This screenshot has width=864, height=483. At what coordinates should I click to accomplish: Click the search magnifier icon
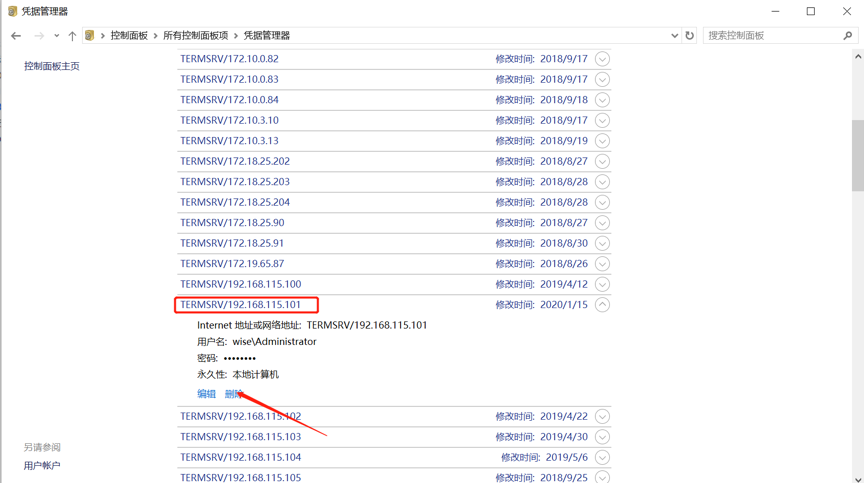[848, 36]
